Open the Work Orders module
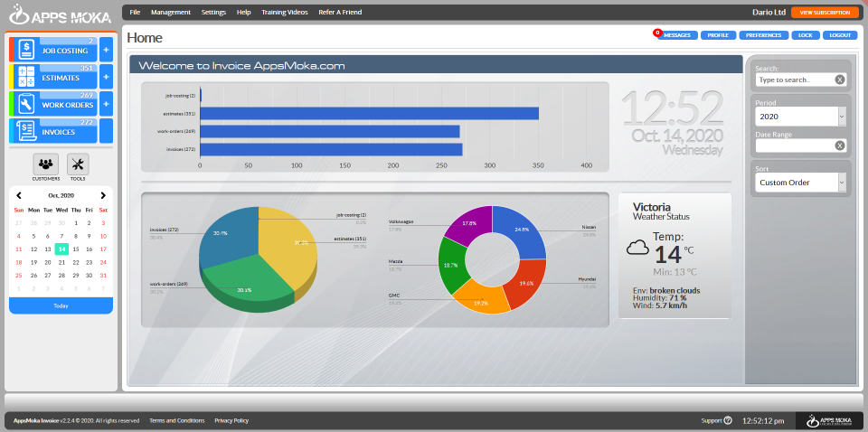 pos(53,104)
